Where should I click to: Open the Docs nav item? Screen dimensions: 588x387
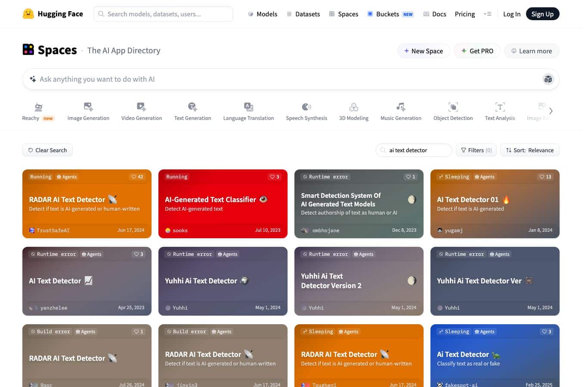pyautogui.click(x=435, y=14)
